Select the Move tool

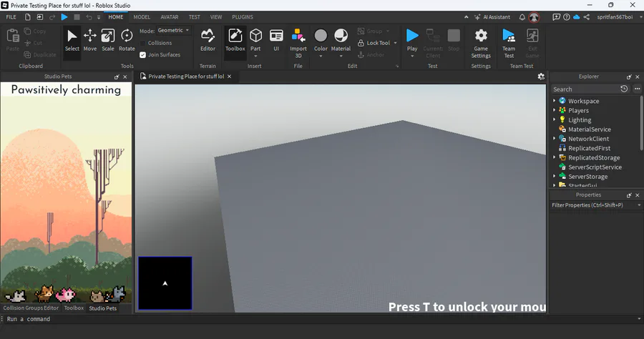click(x=90, y=40)
